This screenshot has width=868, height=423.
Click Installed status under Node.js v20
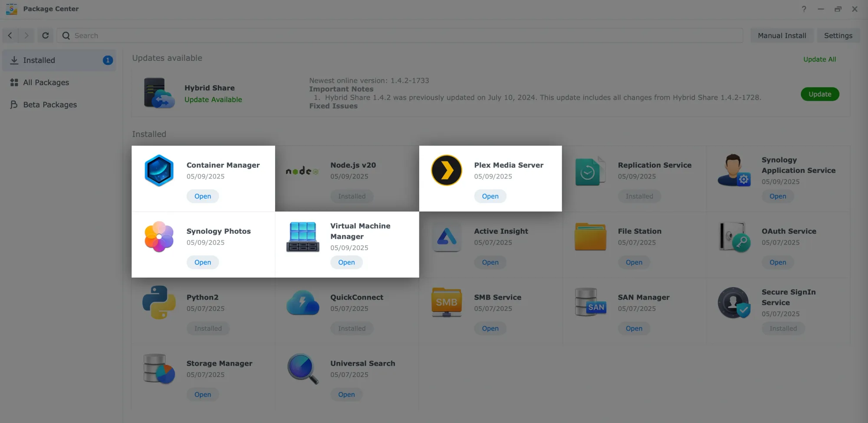click(x=352, y=196)
